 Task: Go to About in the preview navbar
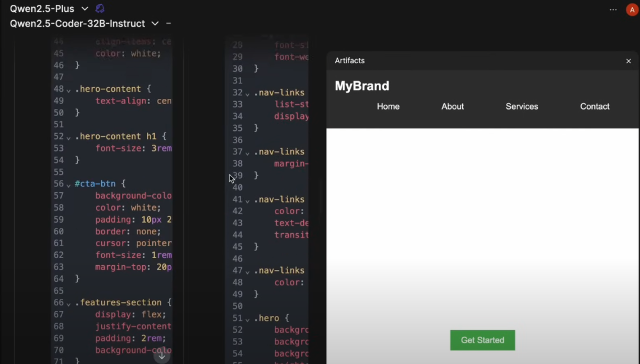tap(452, 107)
